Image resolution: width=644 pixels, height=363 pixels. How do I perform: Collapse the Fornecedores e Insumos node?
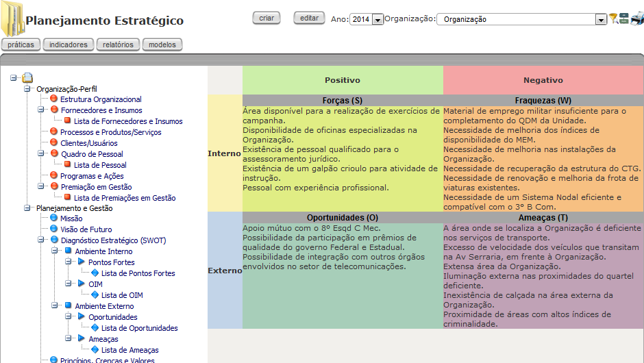coord(40,110)
